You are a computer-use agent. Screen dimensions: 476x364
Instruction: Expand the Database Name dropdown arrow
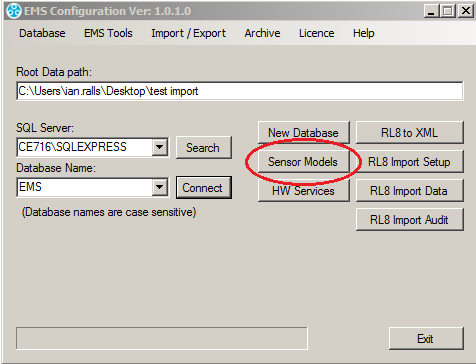click(x=160, y=187)
